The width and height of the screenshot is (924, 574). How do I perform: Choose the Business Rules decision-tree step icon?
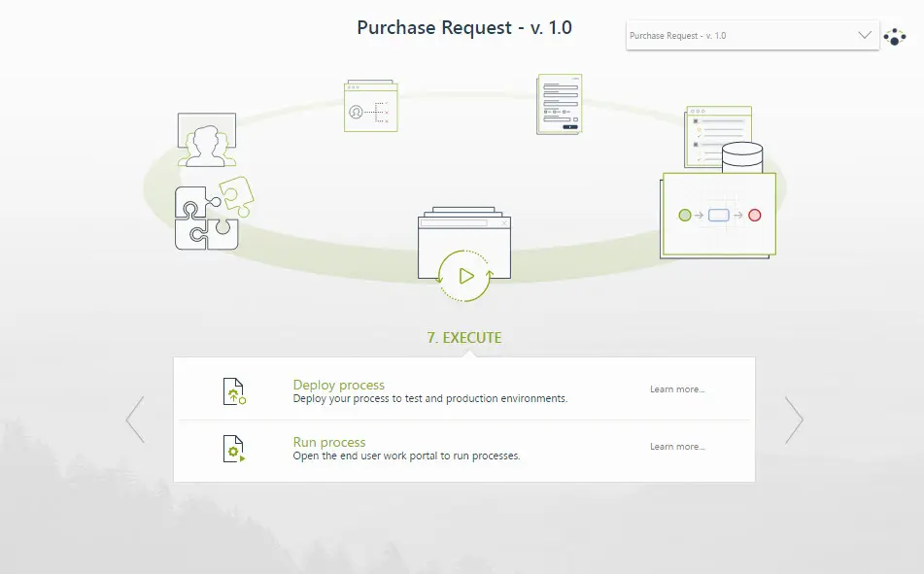(x=370, y=106)
